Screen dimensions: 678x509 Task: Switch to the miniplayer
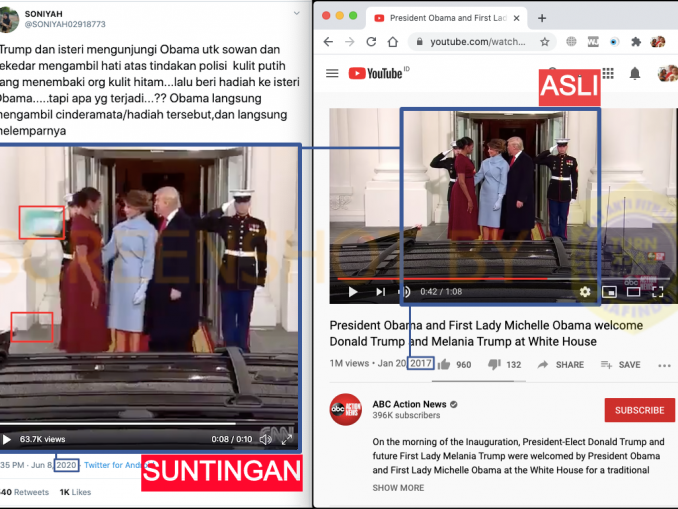click(609, 292)
